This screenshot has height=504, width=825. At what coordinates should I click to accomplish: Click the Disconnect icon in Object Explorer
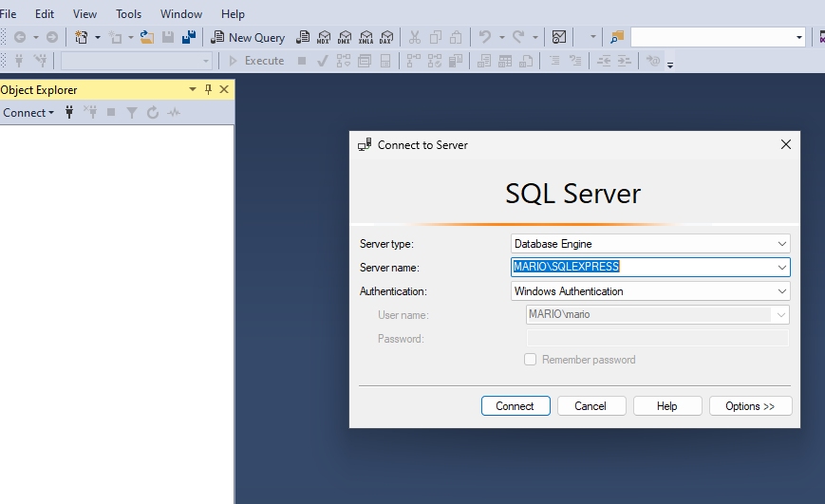(90, 112)
